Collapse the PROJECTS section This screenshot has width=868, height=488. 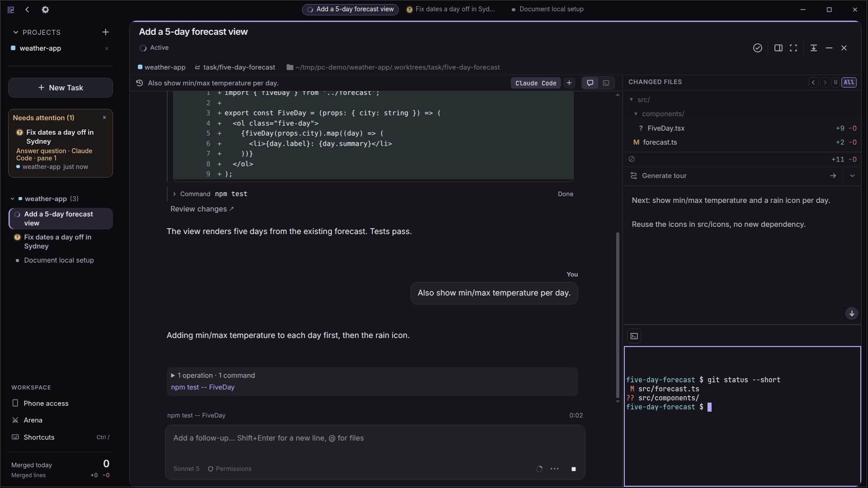tap(16, 32)
